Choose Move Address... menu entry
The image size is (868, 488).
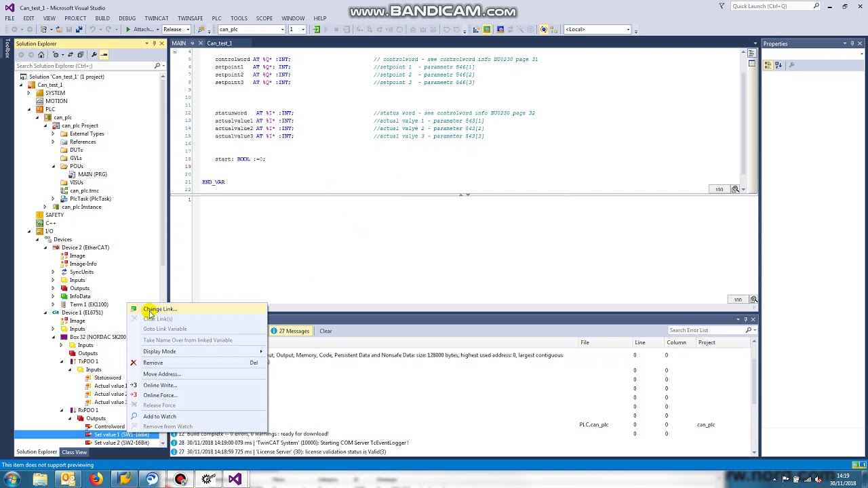click(197, 374)
